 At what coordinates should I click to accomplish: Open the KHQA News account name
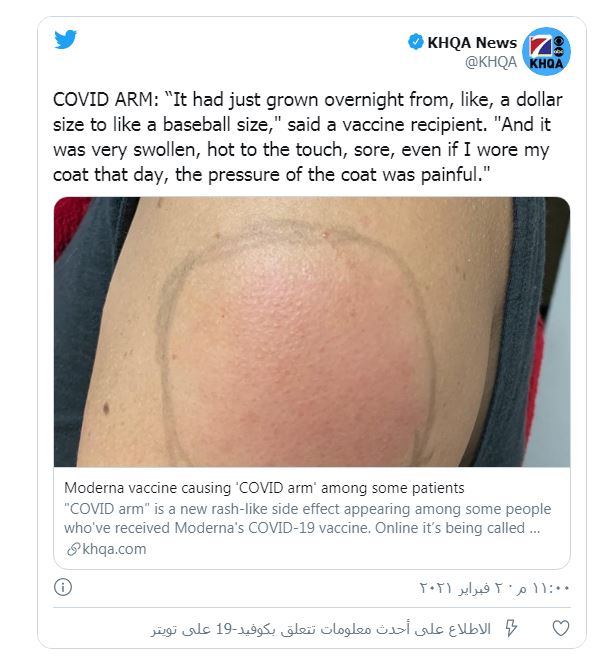(x=472, y=42)
